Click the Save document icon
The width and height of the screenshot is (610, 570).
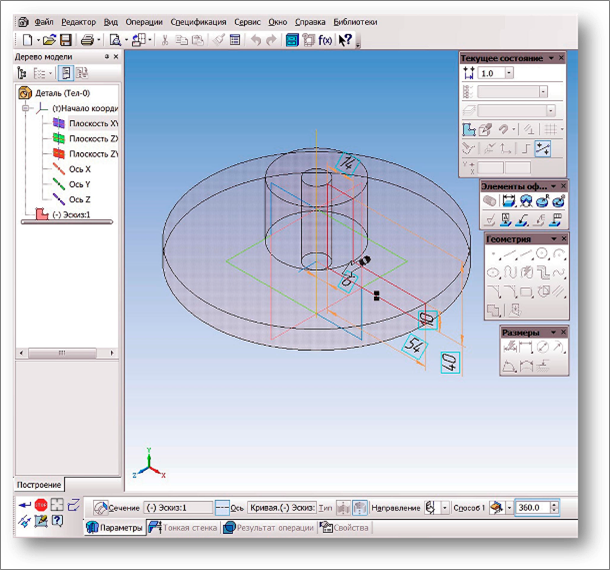pyautogui.click(x=66, y=40)
